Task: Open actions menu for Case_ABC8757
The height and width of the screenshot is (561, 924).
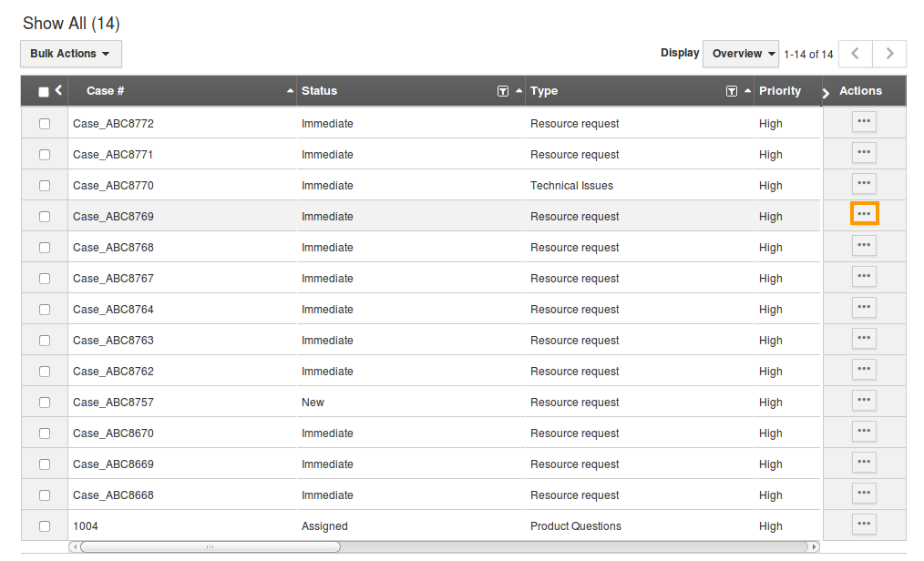Action: (x=864, y=400)
